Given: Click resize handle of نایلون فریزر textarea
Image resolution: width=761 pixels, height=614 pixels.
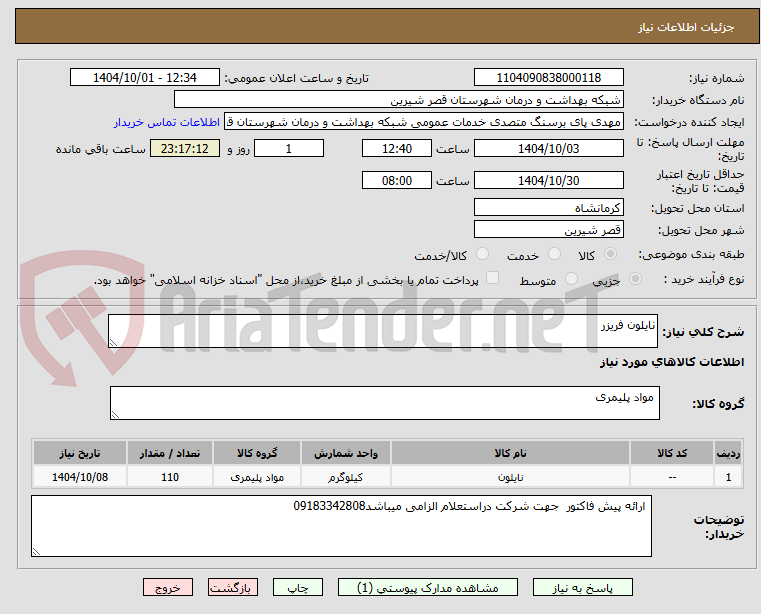Looking at the screenshot, I should [x=113, y=343].
